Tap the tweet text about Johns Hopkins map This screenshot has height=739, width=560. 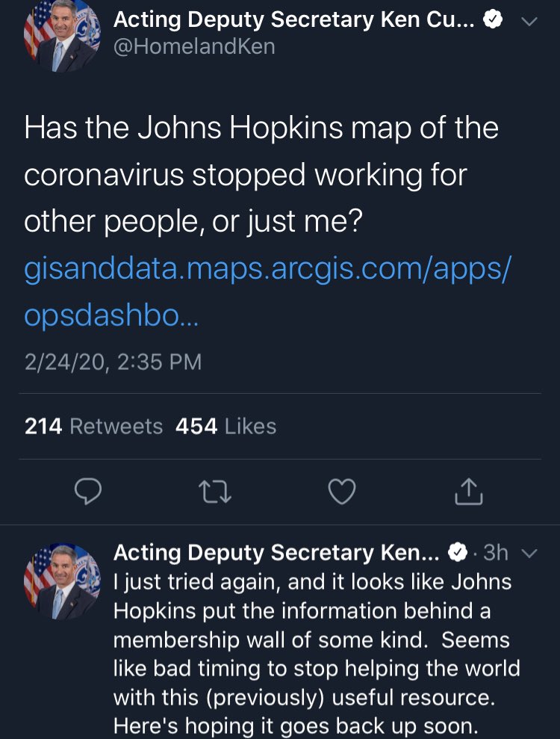pos(261,175)
